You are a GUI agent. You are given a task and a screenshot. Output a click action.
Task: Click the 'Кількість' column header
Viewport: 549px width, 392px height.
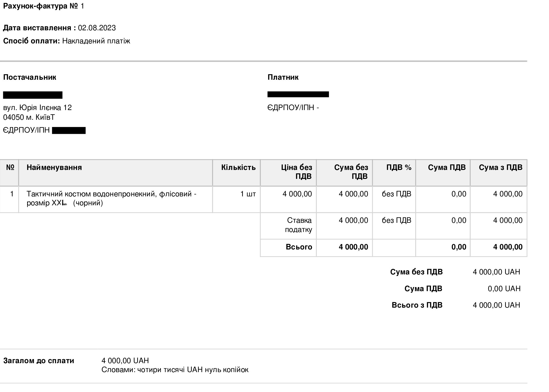(238, 168)
